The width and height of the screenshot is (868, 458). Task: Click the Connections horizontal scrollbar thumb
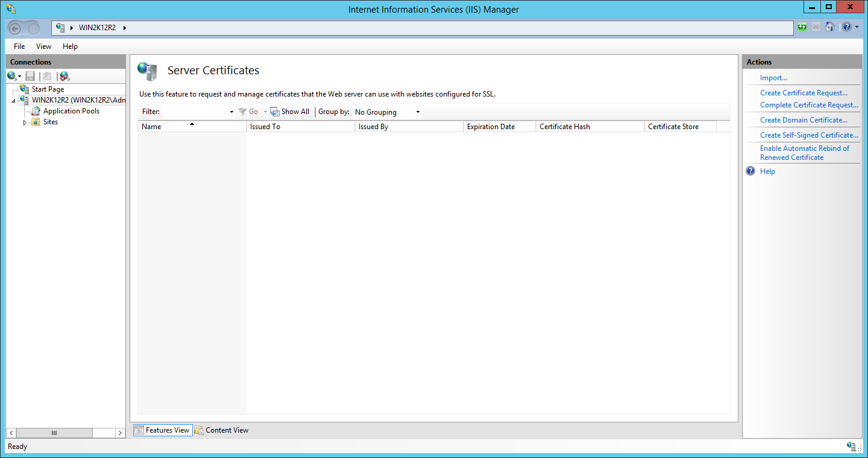coord(54,433)
